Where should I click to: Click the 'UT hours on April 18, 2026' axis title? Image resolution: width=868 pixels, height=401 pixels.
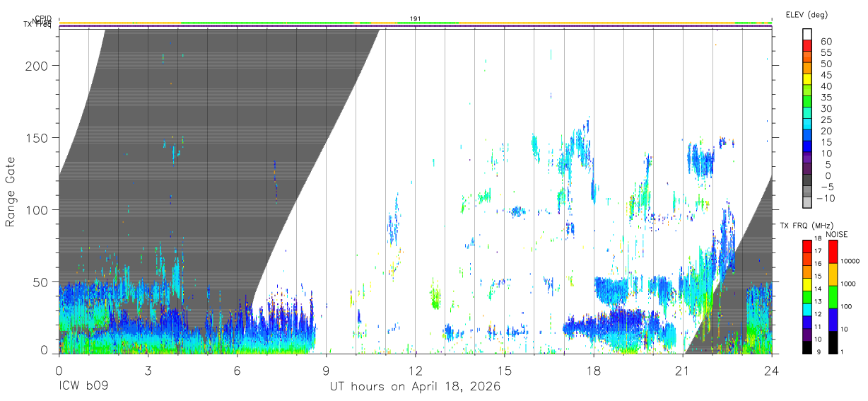415,387
